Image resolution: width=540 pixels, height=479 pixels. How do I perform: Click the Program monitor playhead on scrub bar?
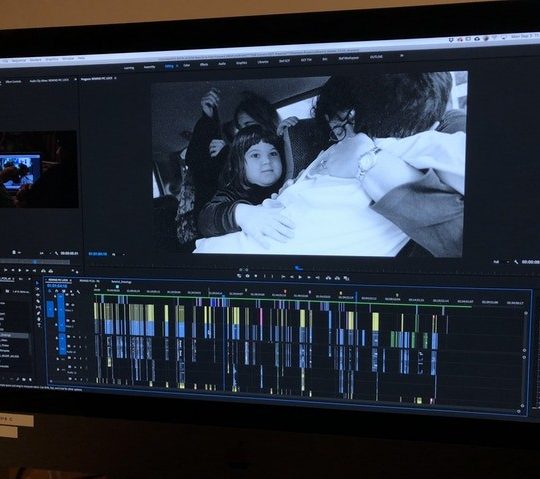(298, 267)
